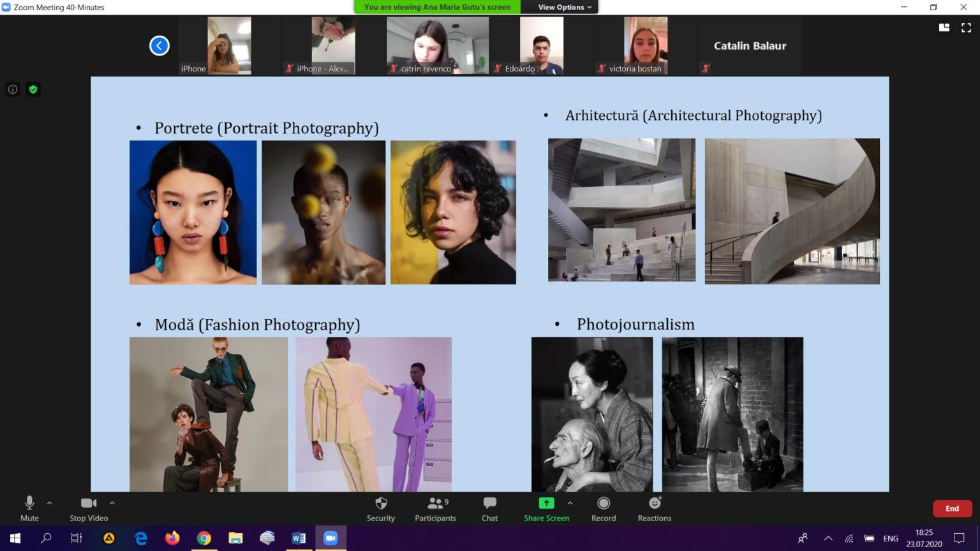Expand audio options arrow beside Mute
Image resolution: width=980 pixels, height=551 pixels.
click(50, 503)
